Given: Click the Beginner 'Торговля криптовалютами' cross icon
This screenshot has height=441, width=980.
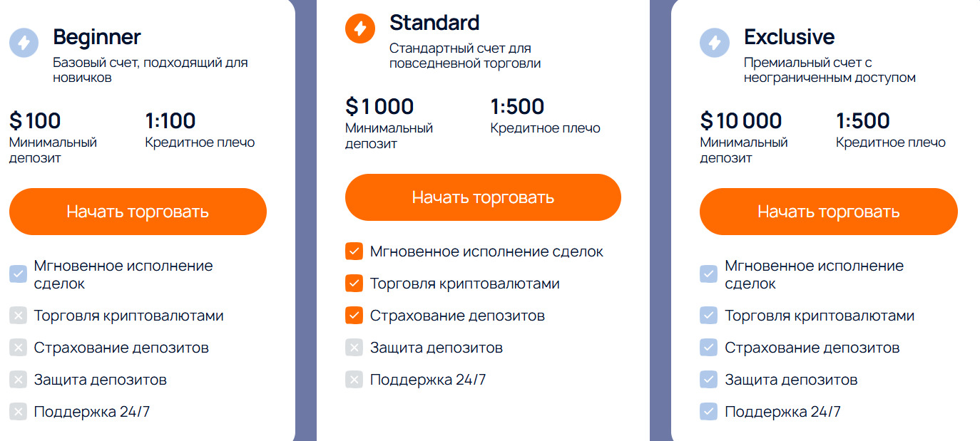Looking at the screenshot, I should [x=18, y=316].
